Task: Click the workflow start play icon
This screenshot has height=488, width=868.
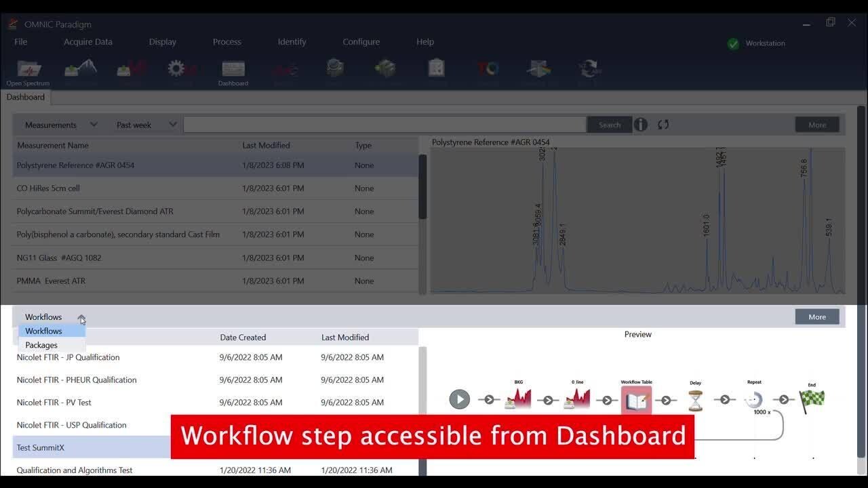Action: pos(459,399)
